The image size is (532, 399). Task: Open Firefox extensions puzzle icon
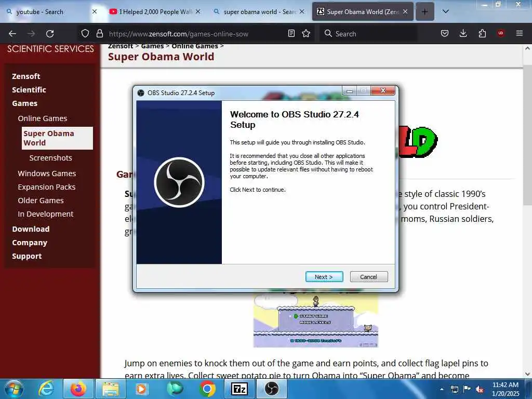click(482, 33)
